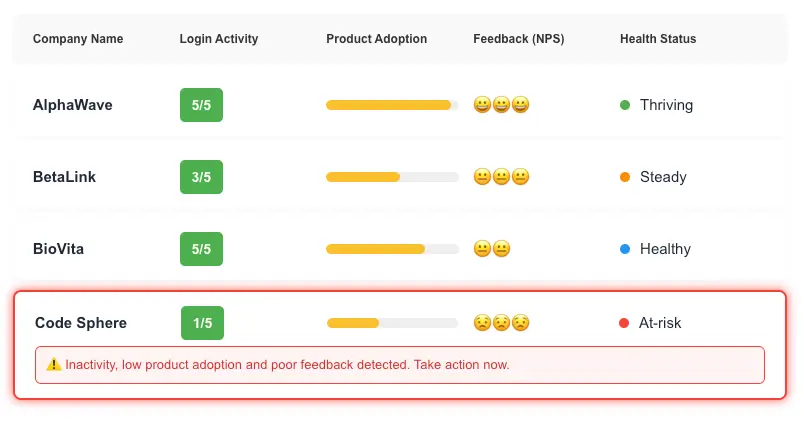Viewport: 804px width, 422px height.
Task: Click Code Sphere's product adoption progress bar
Action: pyautogui.click(x=392, y=323)
